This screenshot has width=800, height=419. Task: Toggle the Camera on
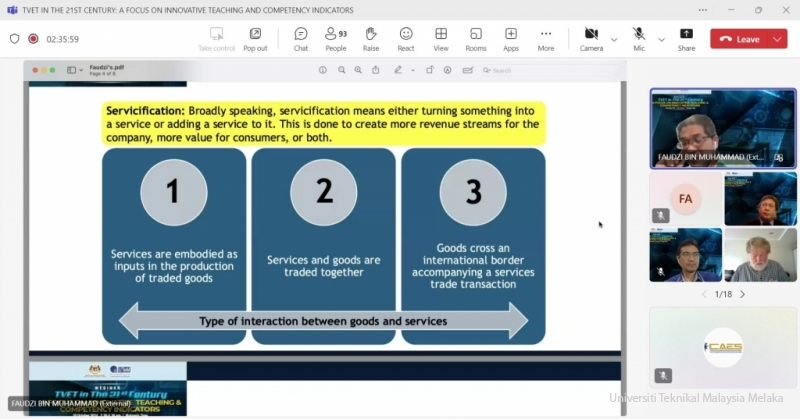click(x=591, y=39)
